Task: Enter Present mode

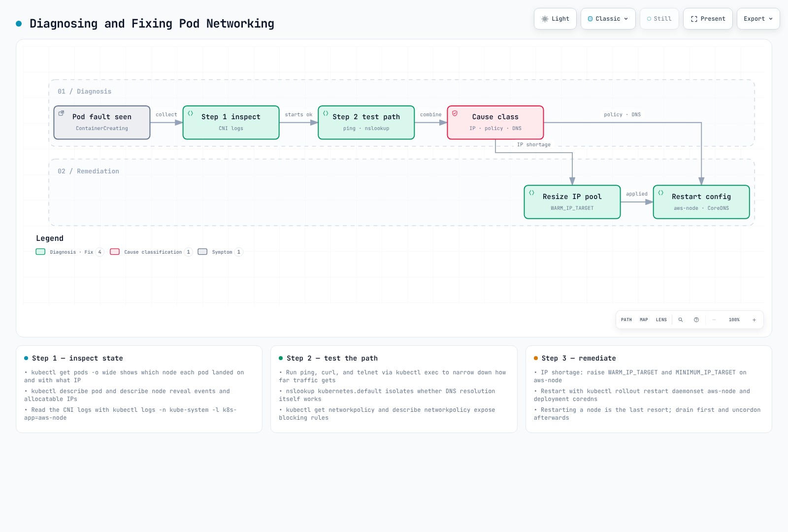Action: [708, 19]
